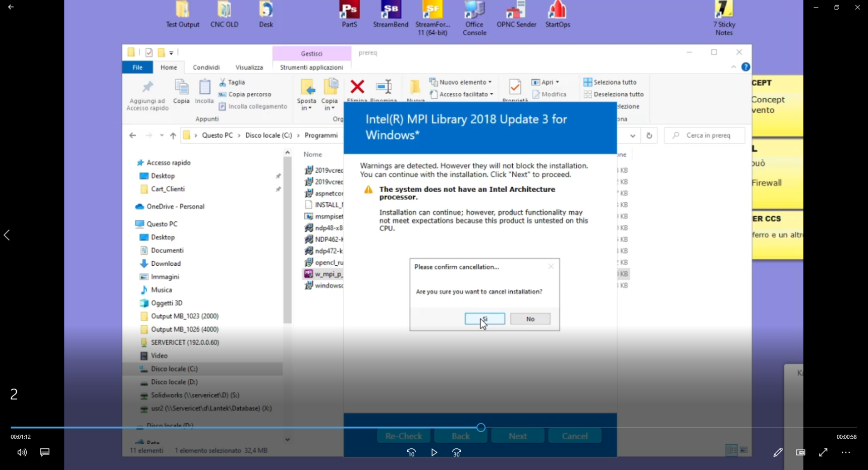The image size is (868, 470).
Task: Expand the Accesso facilitato dropdown
Action: pos(461,94)
